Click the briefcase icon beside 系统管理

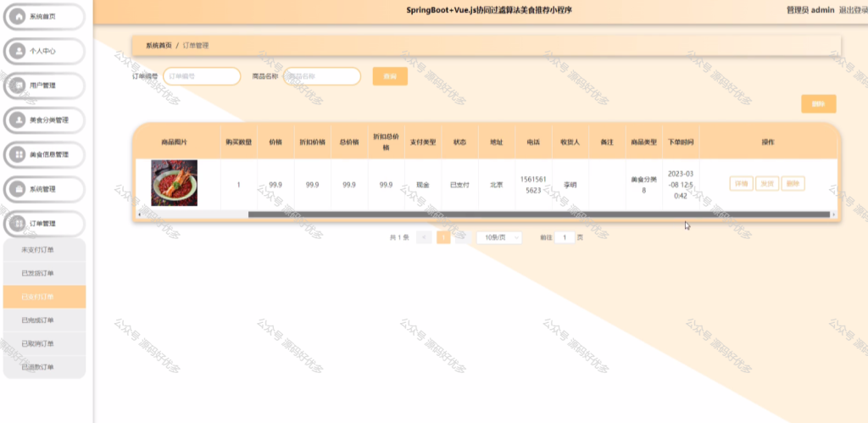point(19,189)
